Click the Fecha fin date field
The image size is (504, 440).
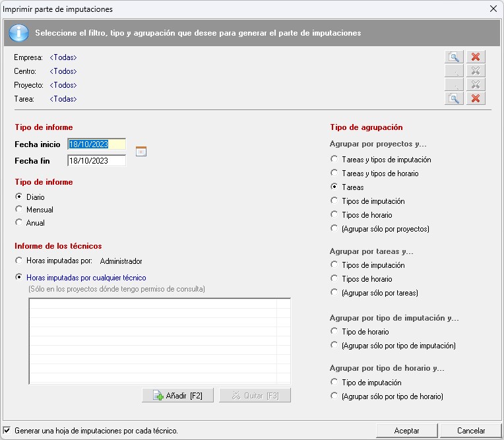pos(96,161)
